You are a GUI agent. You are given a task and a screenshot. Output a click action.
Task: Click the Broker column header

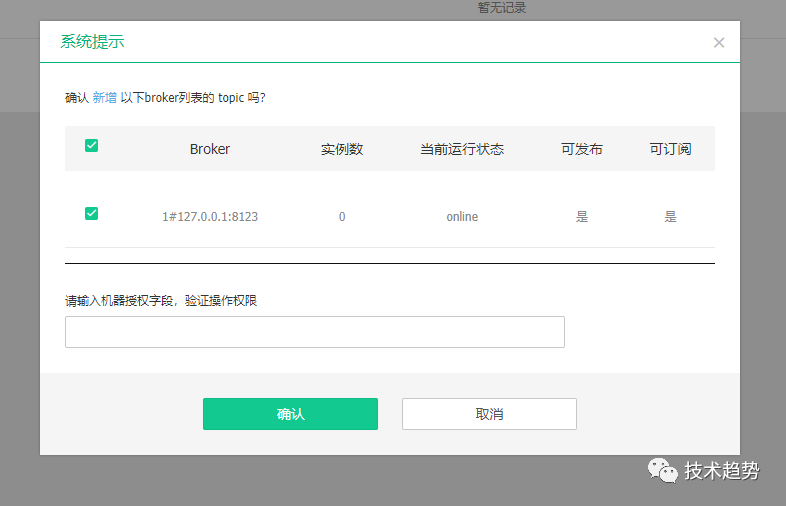click(x=210, y=149)
